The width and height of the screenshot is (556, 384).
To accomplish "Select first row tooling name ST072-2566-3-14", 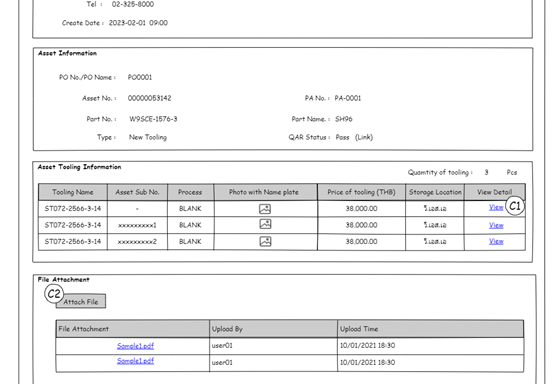I will pos(73,208).
